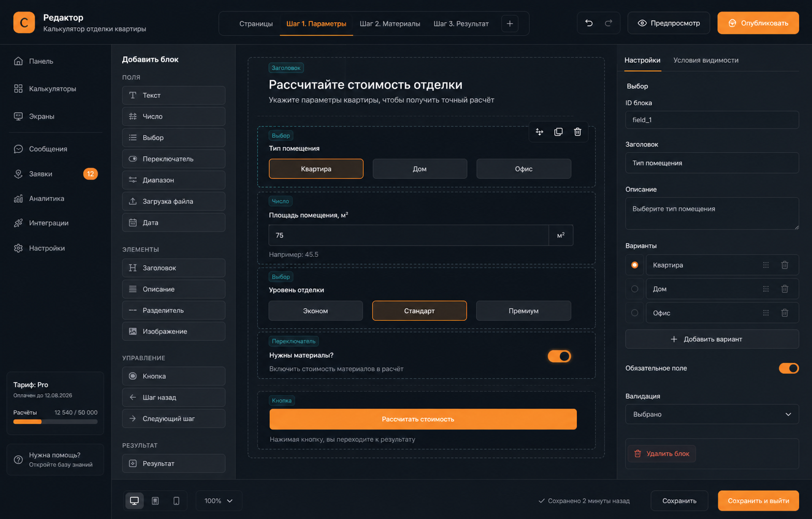The height and width of the screenshot is (519, 812).
Task: Delete the Дом variant
Action: click(785, 289)
